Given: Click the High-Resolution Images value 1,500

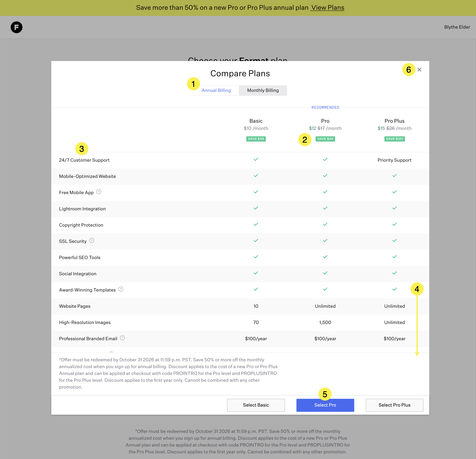Looking at the screenshot, I should pos(325,323).
